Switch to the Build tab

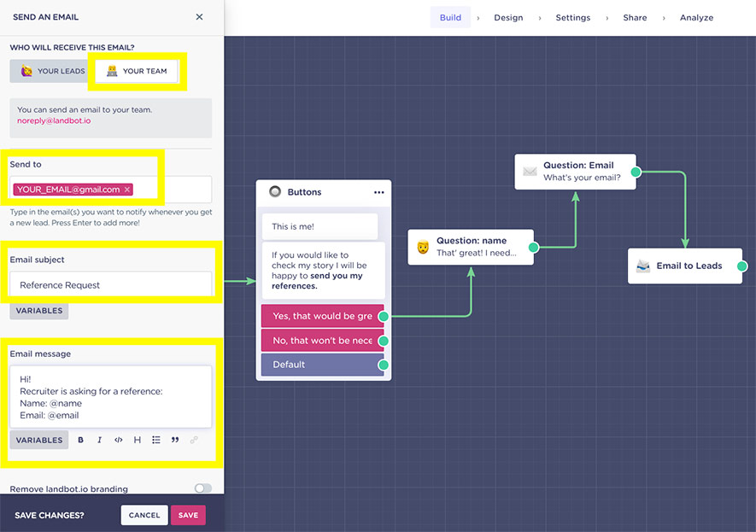450,17
